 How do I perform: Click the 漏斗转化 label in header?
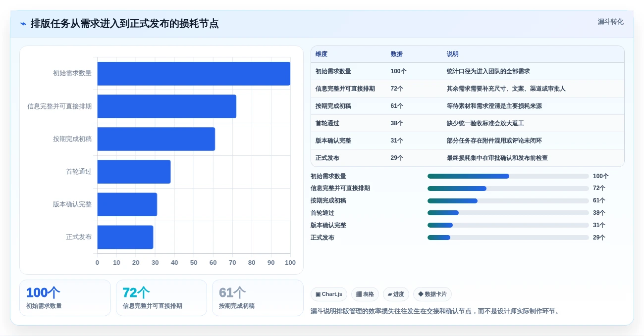[610, 22]
